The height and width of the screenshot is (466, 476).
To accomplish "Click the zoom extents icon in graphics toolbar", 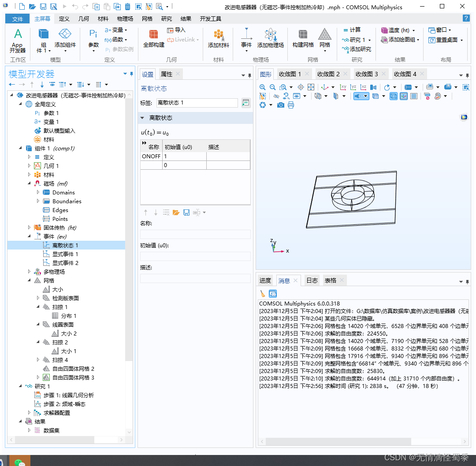I will tap(311, 87).
